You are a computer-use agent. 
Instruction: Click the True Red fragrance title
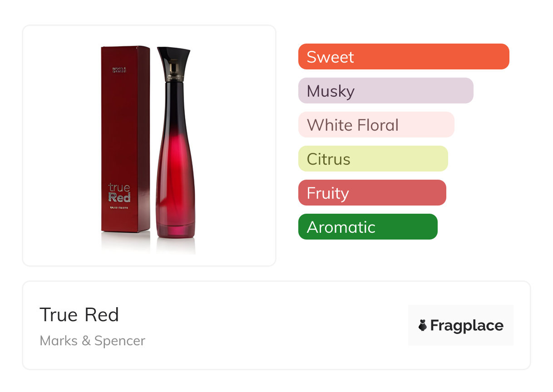click(79, 315)
